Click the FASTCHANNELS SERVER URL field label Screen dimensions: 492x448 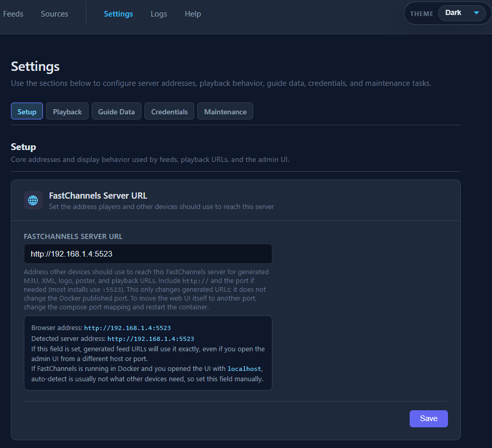[x=73, y=237]
